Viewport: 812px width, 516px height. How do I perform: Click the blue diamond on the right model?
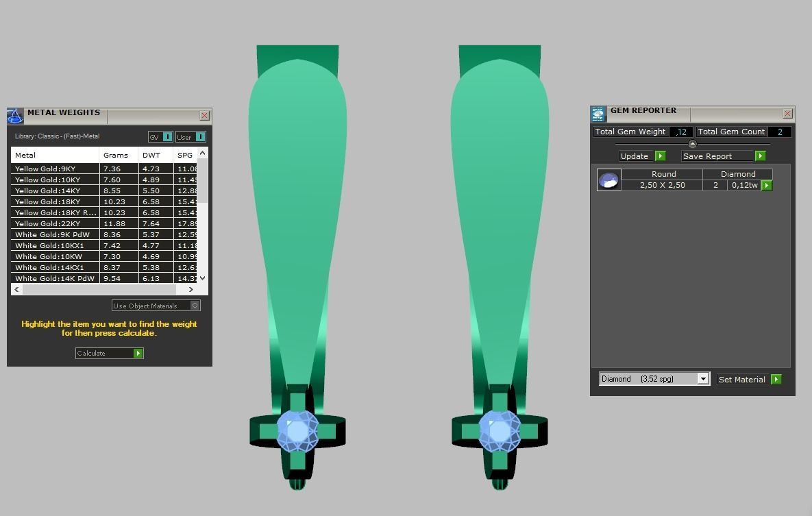[500, 431]
